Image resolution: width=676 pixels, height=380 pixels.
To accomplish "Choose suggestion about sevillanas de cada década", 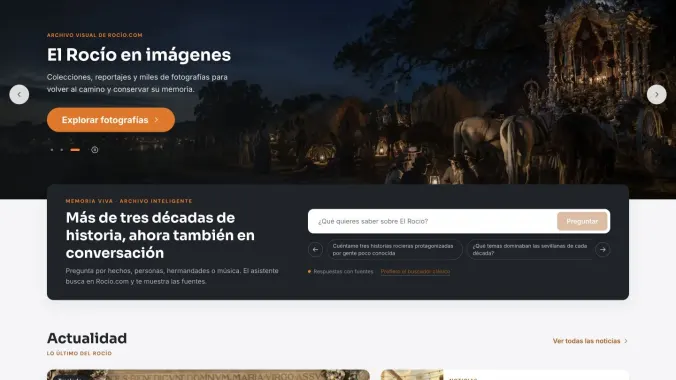I will pyautogui.click(x=531, y=249).
